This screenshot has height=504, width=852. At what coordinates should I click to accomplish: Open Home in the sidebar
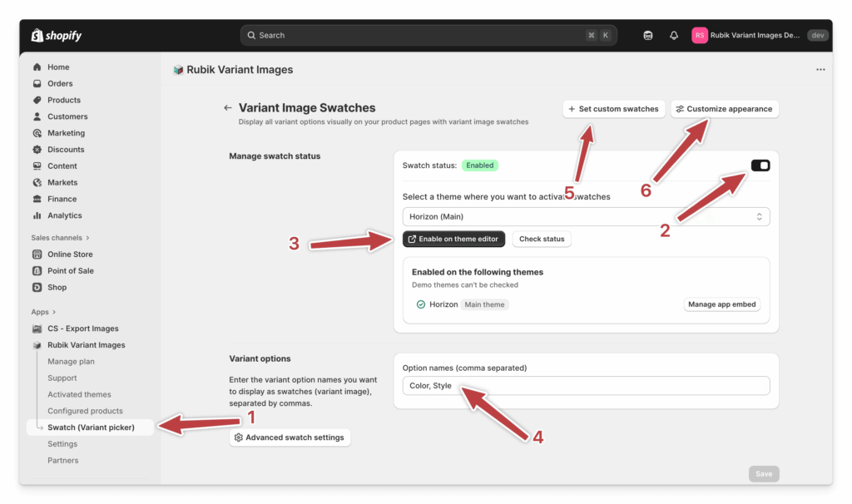coord(58,67)
